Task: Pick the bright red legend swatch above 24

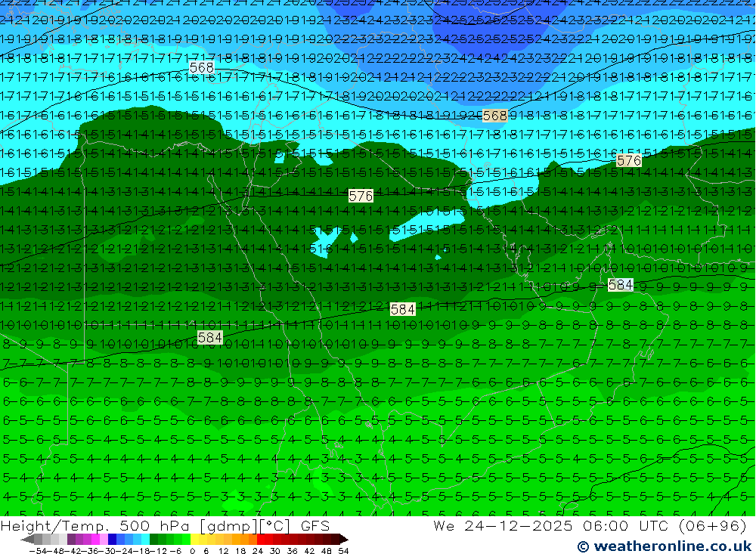Action: point(261,539)
